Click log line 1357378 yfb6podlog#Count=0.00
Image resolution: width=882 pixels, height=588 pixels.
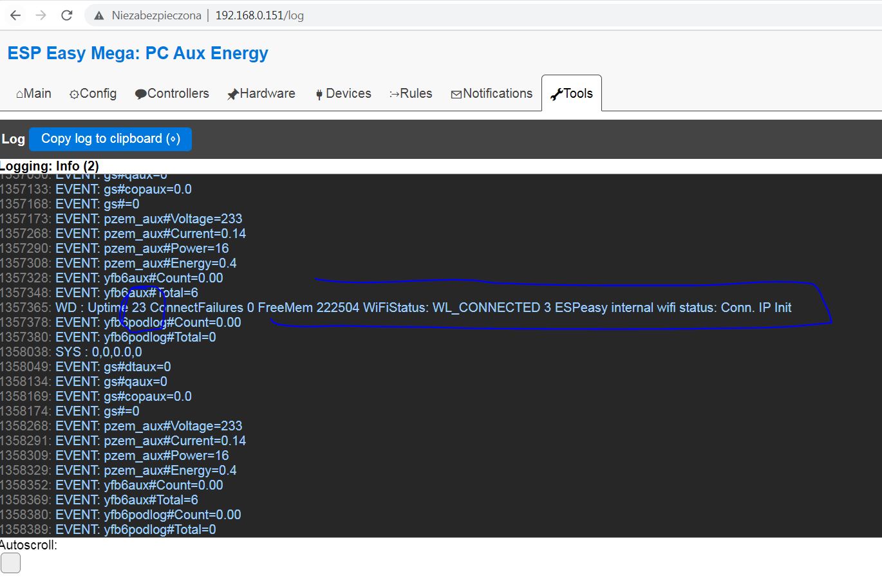121,322
